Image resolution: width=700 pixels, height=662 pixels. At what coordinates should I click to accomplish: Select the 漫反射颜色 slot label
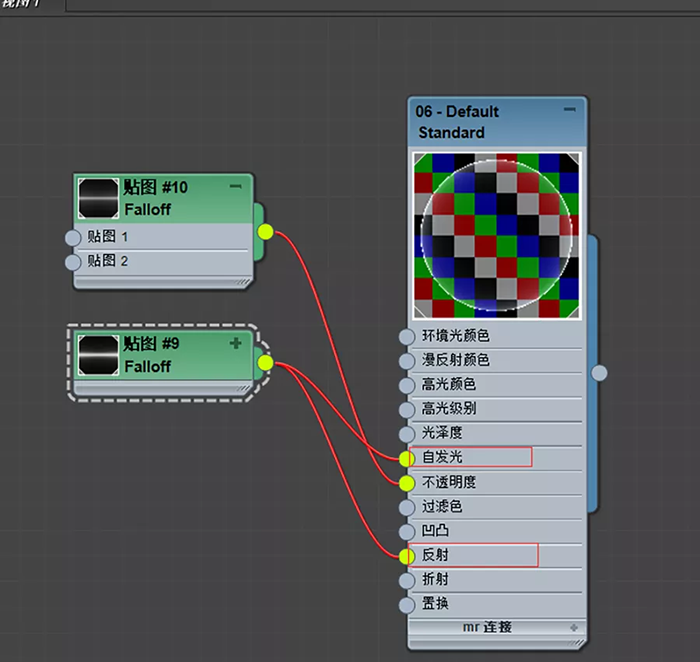coord(455,360)
